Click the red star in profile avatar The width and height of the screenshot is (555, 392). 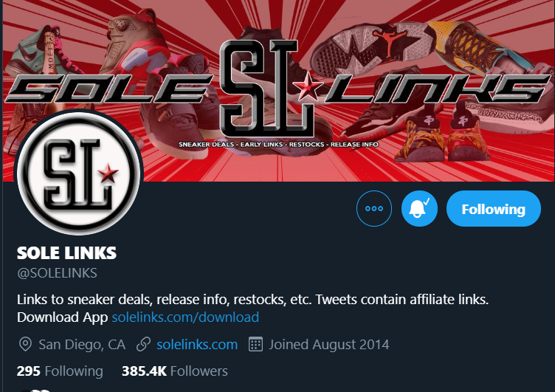click(x=108, y=173)
